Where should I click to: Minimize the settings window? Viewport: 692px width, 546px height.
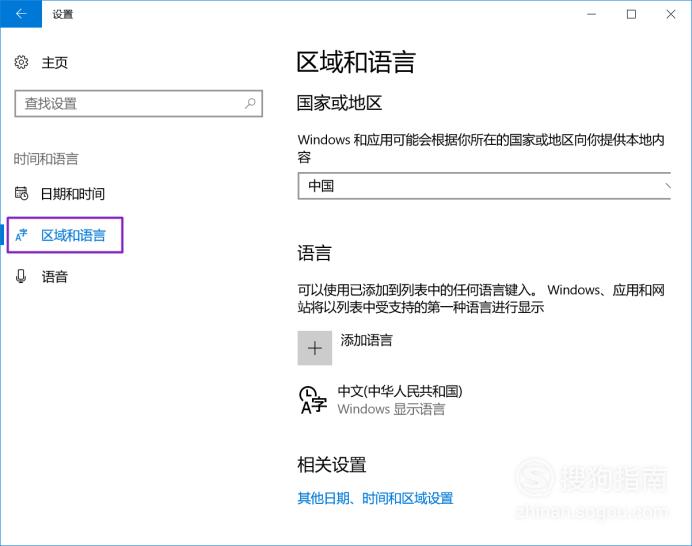point(591,14)
